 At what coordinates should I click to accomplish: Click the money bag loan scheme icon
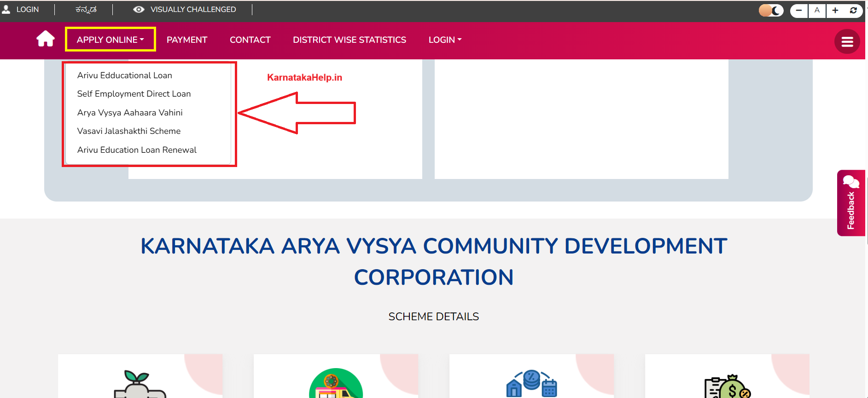(x=728, y=386)
